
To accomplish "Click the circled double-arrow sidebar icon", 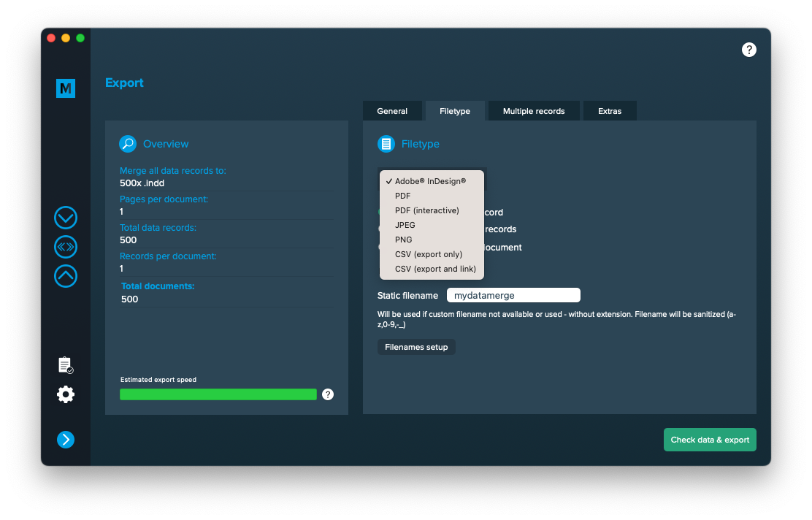I will tap(66, 247).
